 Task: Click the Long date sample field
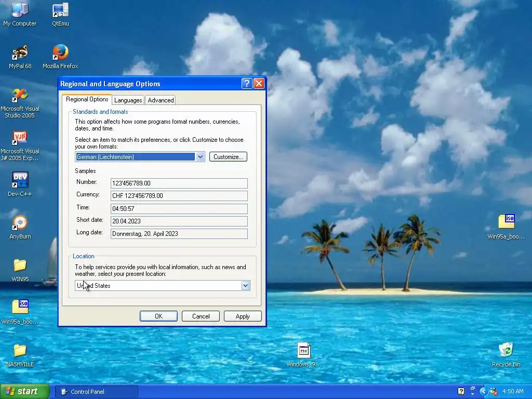tap(179, 234)
